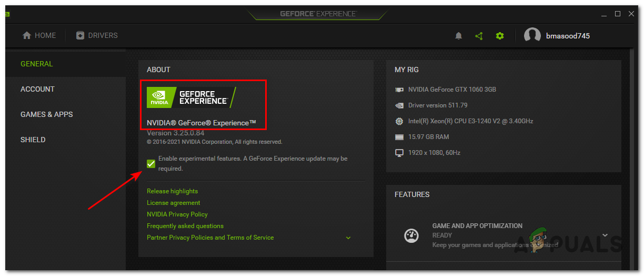Click the Game and App Optimization gauge icon

coord(411,235)
